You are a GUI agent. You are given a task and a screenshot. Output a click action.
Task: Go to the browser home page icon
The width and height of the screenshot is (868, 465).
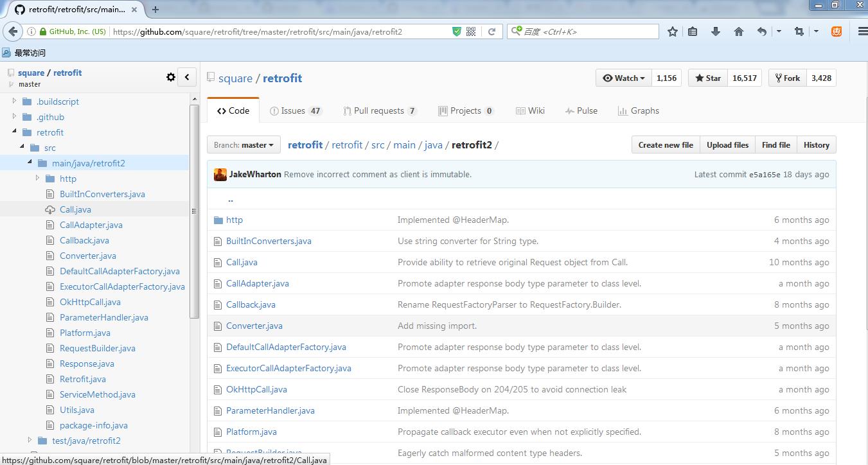(739, 31)
